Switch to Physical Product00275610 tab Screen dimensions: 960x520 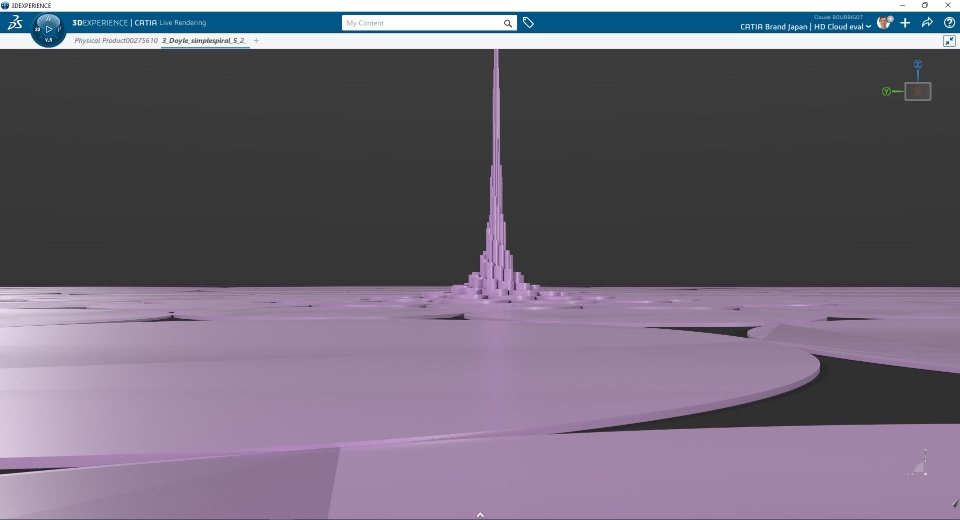116,40
